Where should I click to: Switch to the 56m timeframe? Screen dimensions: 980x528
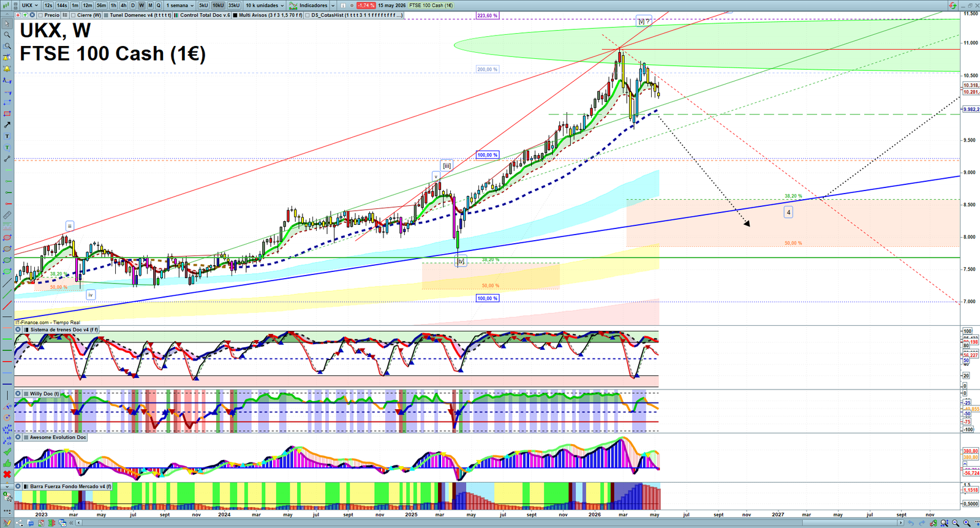pyautogui.click(x=101, y=6)
